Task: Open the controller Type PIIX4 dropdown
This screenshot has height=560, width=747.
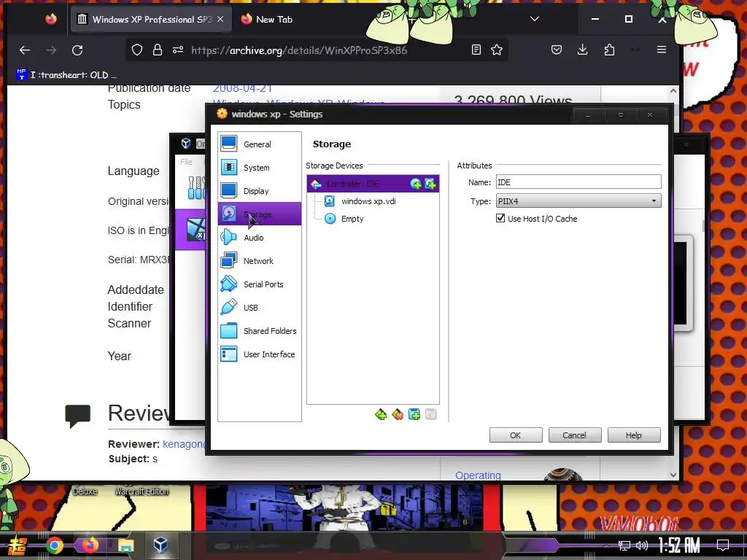Action: [578, 201]
